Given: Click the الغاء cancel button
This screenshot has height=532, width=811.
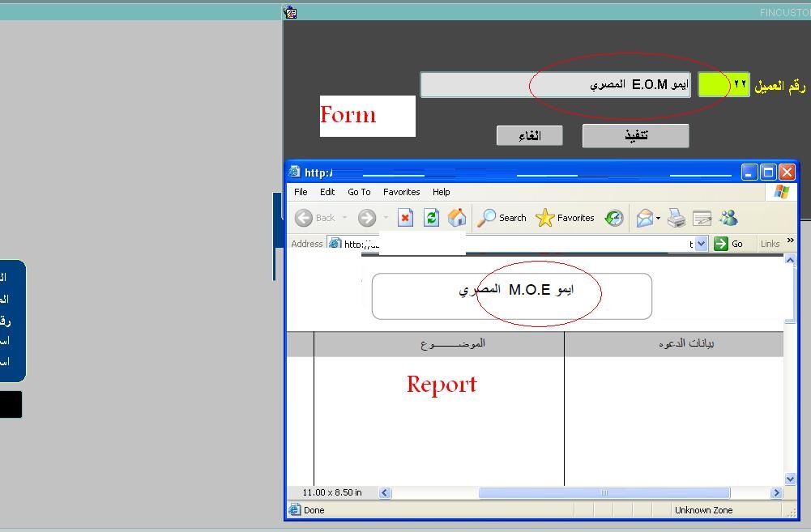Looking at the screenshot, I should coord(530,136).
